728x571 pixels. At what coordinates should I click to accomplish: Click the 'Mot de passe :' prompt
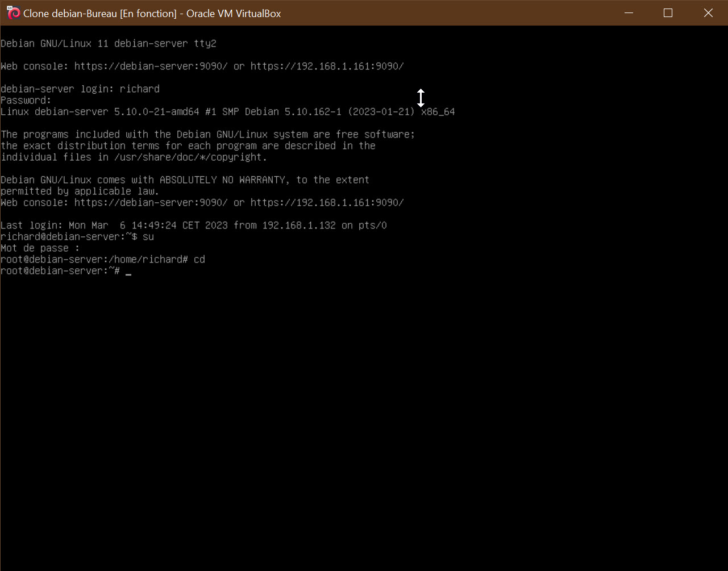click(40, 248)
